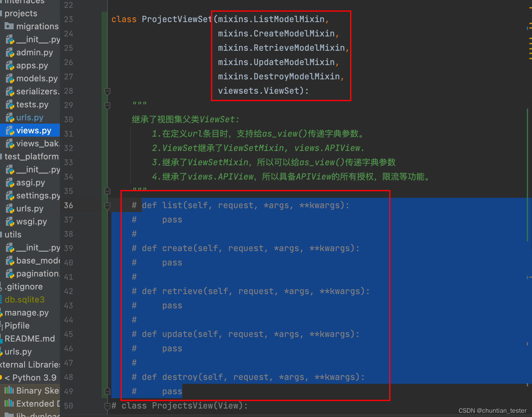Click the green change marker on editor scrollbar
This screenshot has height=417, width=532.
click(x=528, y=163)
